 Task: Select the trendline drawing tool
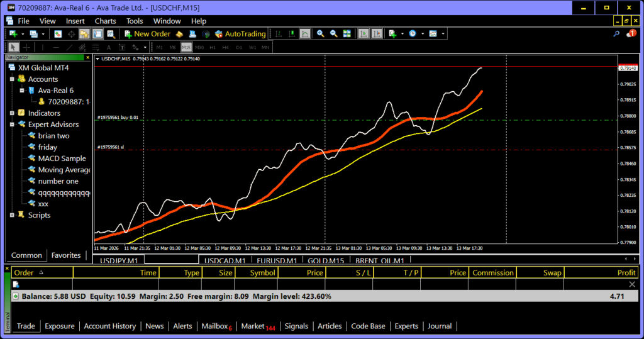[x=69, y=47]
